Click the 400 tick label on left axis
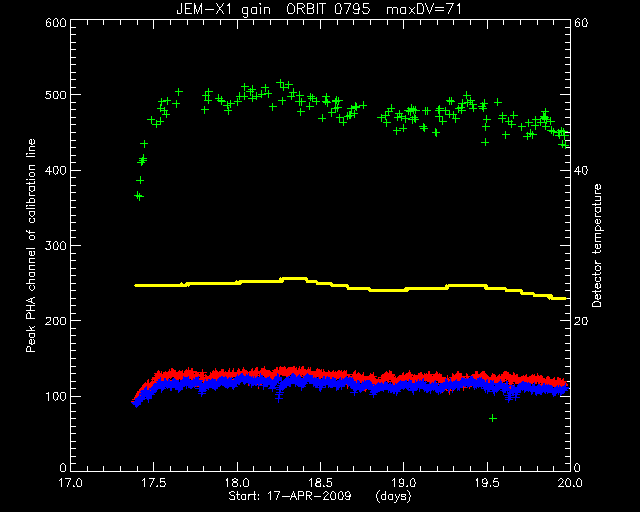Screen dimensions: 640x512 (x=56, y=170)
